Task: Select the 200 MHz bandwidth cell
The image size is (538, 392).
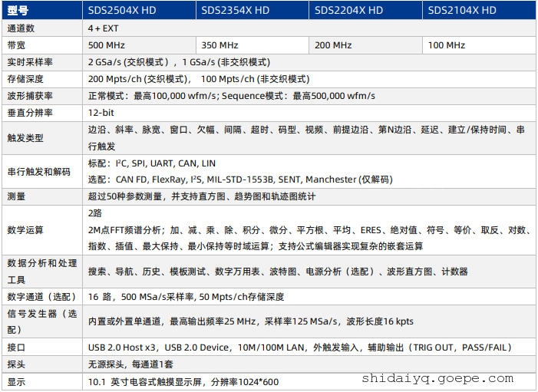Action: coord(334,45)
